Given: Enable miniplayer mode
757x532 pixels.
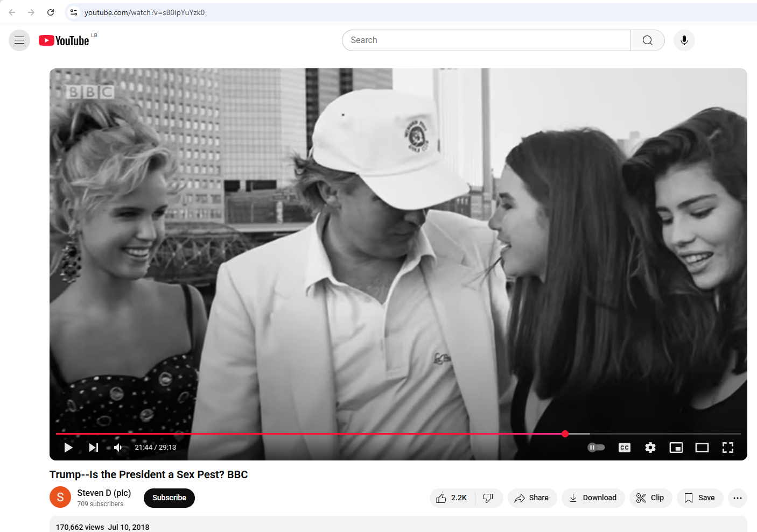Looking at the screenshot, I should pyautogui.click(x=676, y=448).
